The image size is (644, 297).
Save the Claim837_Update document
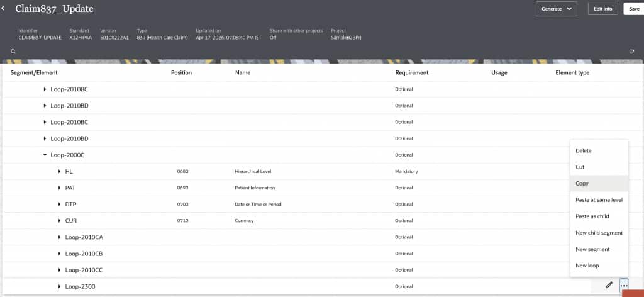633,9
